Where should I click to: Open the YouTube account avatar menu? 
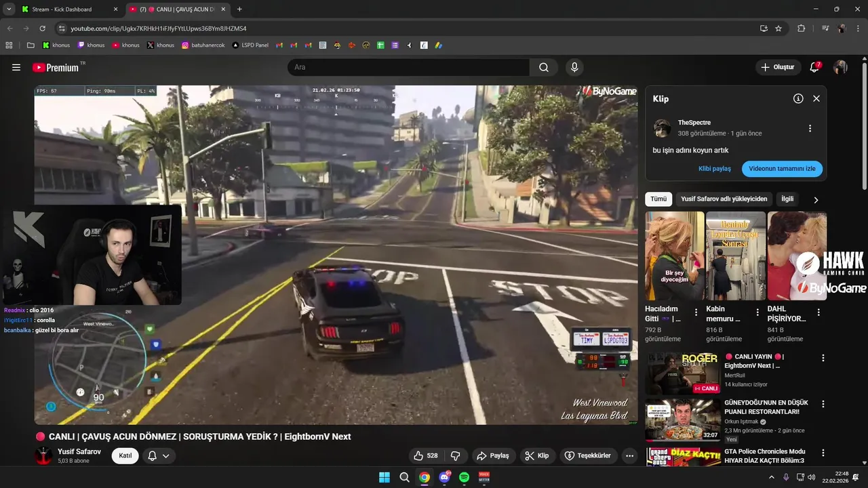coord(840,67)
